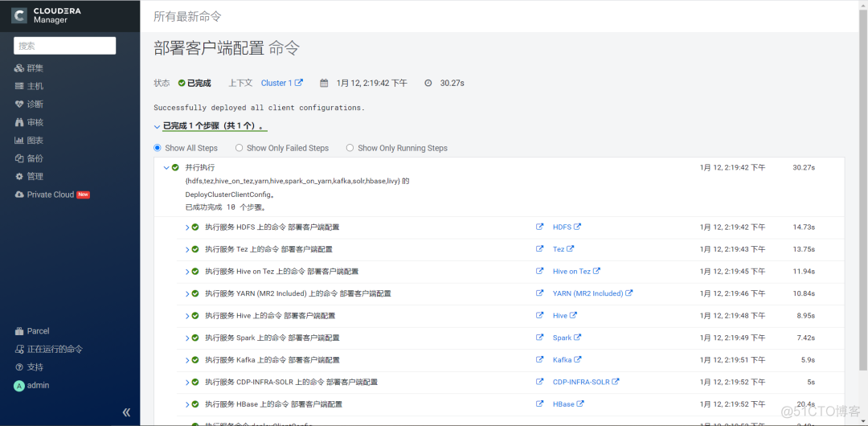The image size is (868, 426).
Task: Click the green check icon beside 并行执行
Action: click(175, 167)
